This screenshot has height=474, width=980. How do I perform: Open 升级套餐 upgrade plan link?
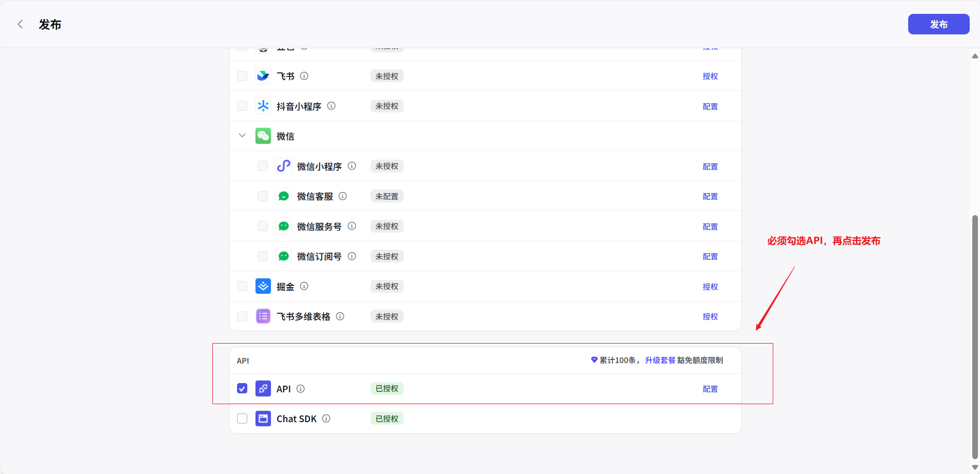tap(660, 361)
